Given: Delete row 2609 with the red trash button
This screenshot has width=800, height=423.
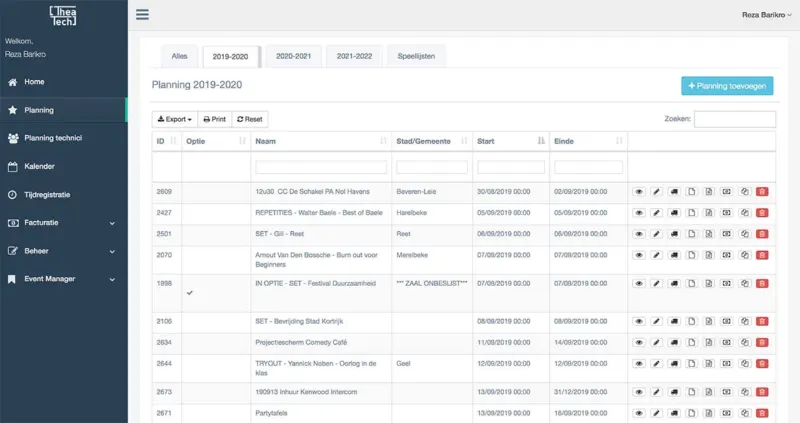Looking at the screenshot, I should 762,192.
